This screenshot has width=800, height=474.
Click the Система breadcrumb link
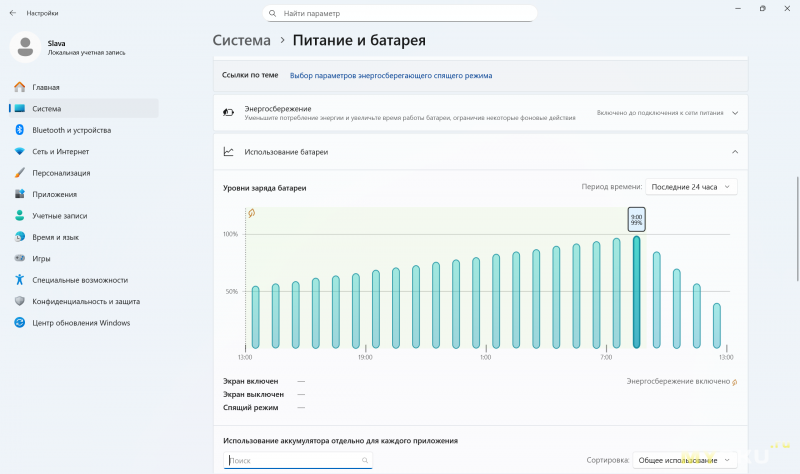coord(241,41)
